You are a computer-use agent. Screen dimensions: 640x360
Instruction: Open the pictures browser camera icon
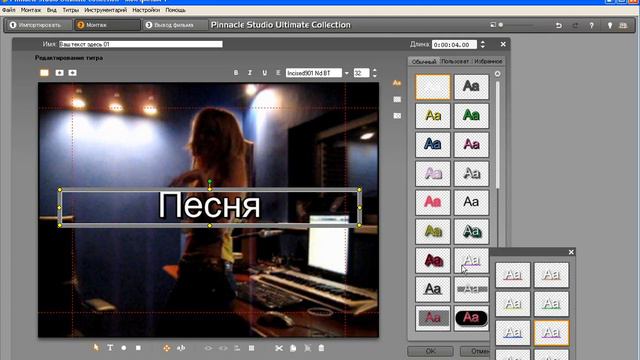click(397, 116)
